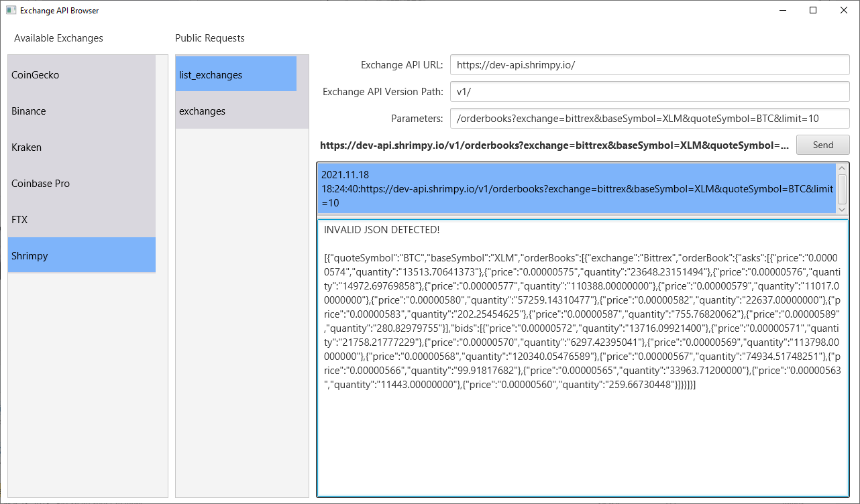This screenshot has width=860, height=504.
Task: Edit the Parameters input field
Action: tap(649, 119)
